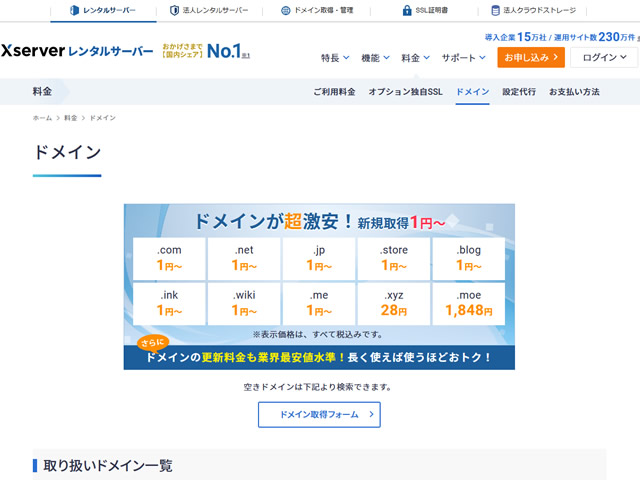Image resolution: width=640 pixels, height=480 pixels.
Task: Click the .wiki 1円〜 price tile
Action: pos(244,304)
